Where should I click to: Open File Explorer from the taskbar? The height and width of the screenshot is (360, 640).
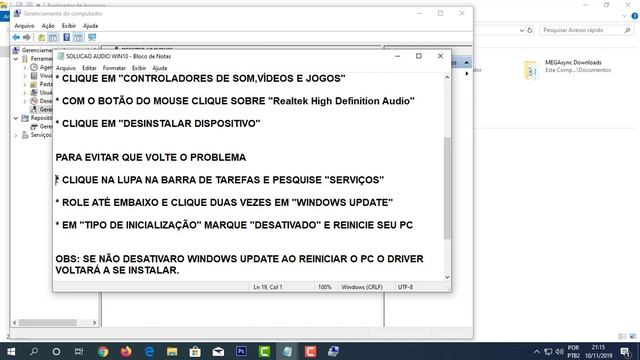(x=172, y=351)
